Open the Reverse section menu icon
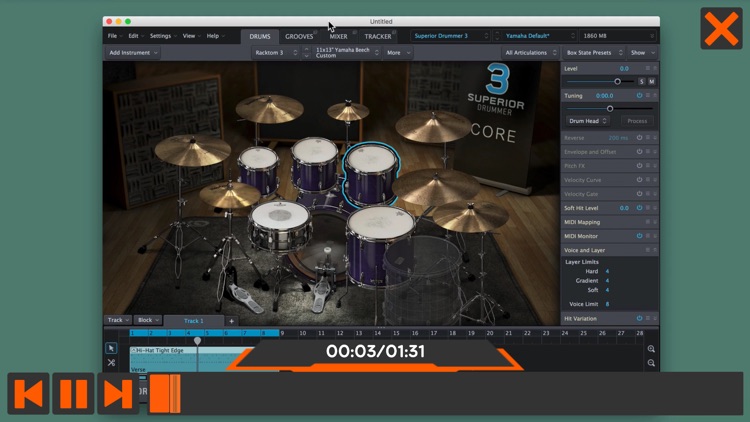 (648, 138)
